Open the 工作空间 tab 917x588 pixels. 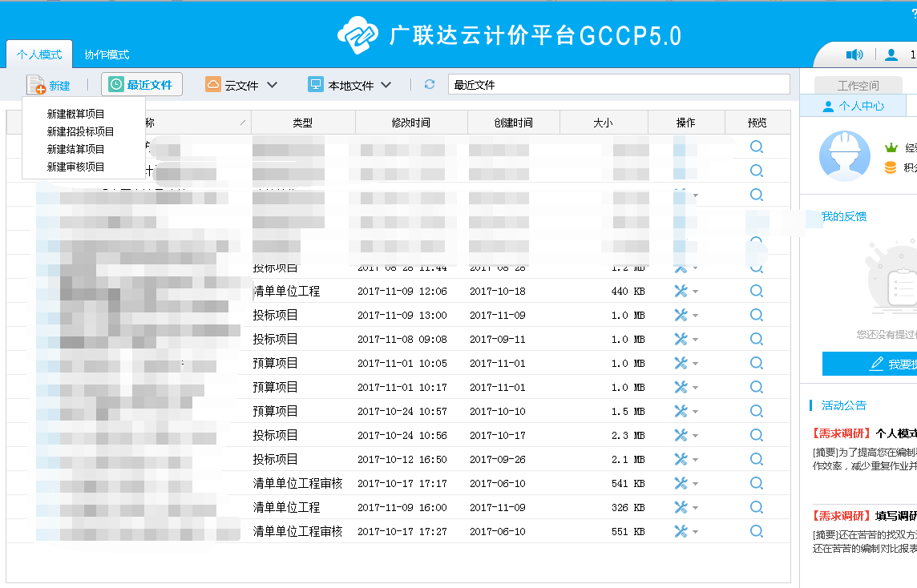coord(858,86)
